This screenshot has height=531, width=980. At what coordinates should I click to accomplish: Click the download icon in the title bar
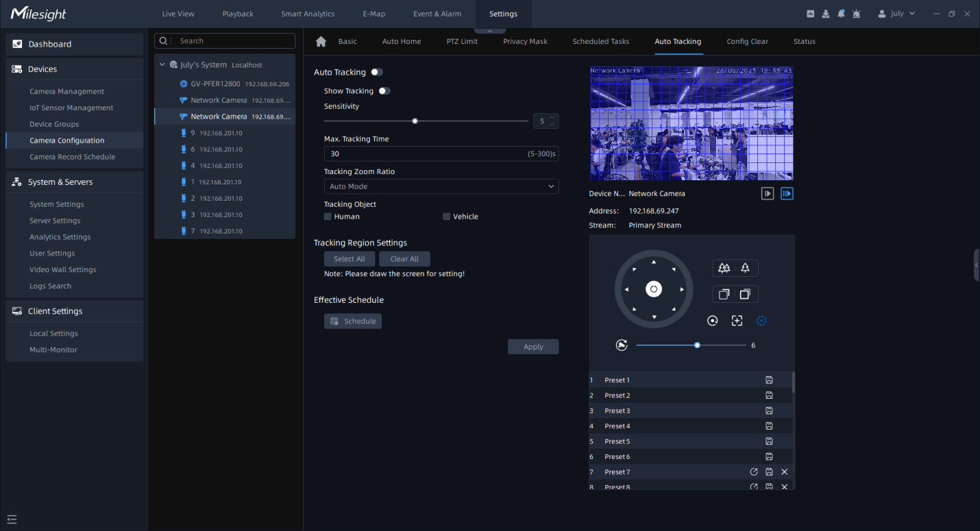coord(826,14)
